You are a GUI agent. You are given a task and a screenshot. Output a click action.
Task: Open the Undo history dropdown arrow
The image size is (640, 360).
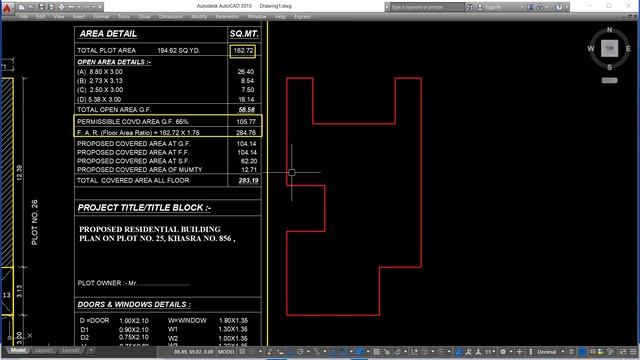[x=78, y=7]
